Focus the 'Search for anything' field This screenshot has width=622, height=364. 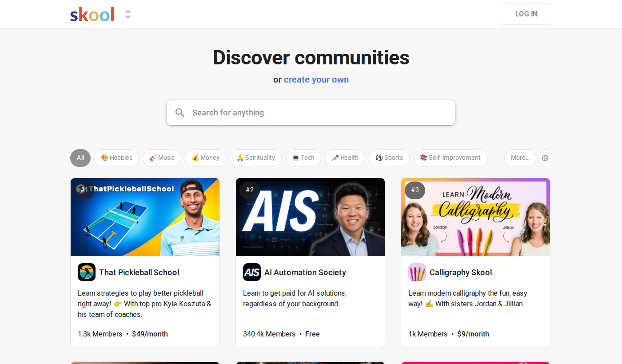(x=311, y=113)
